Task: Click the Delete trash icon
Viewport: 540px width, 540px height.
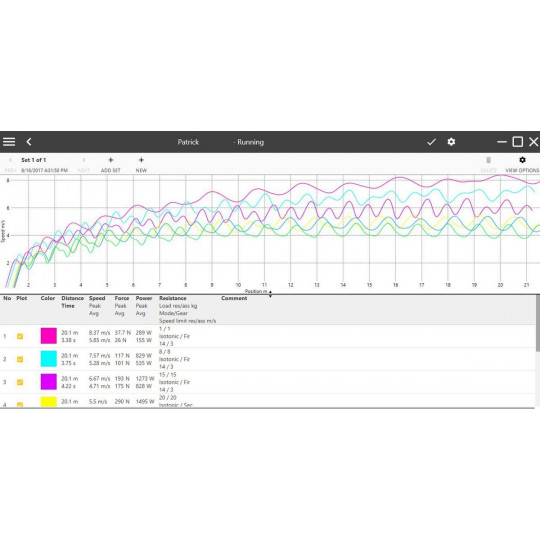Action: [x=488, y=160]
